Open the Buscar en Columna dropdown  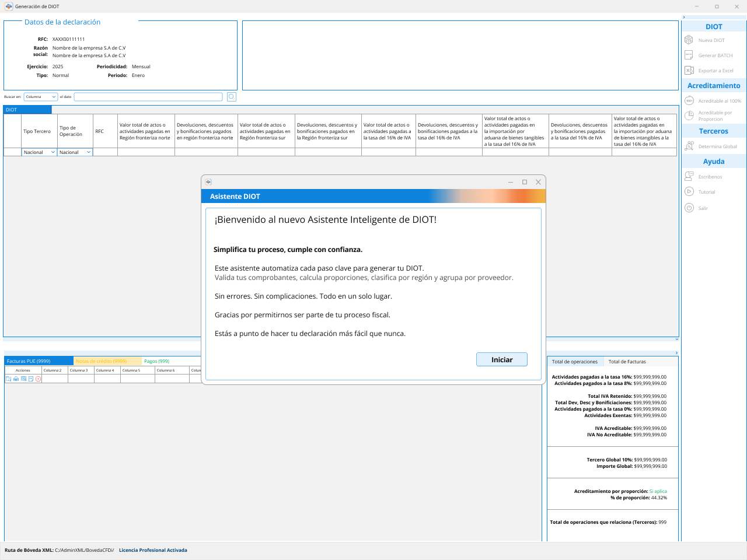point(41,97)
